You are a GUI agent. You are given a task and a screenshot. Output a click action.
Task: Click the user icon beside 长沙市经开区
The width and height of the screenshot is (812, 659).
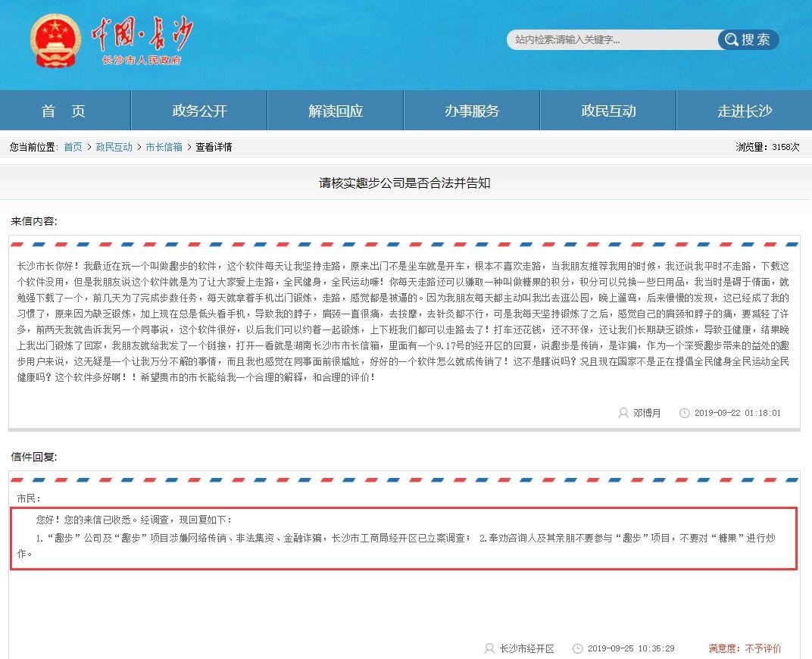[x=489, y=648]
